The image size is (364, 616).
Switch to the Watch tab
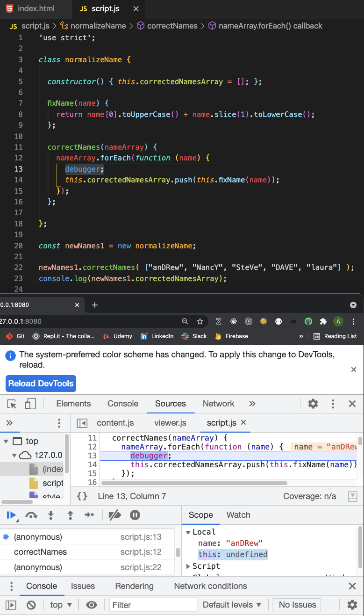238,515
